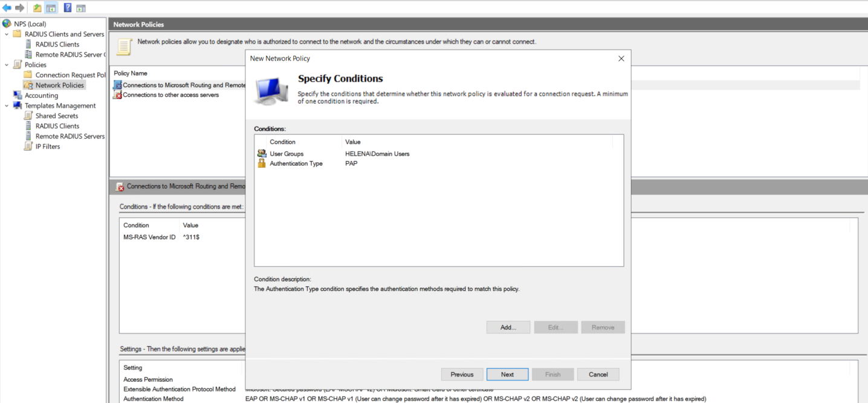
Task: Go back with the Previous button
Action: tap(462, 374)
